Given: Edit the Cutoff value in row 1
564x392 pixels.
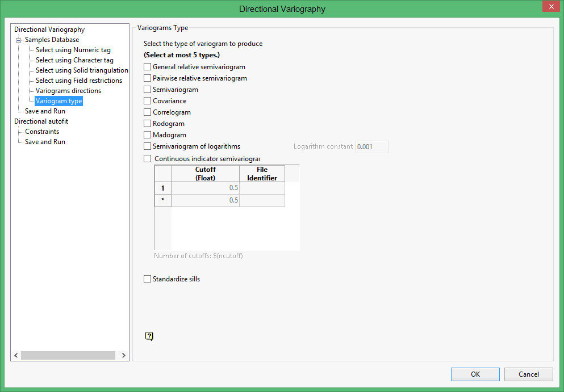Looking at the screenshot, I should 205,187.
